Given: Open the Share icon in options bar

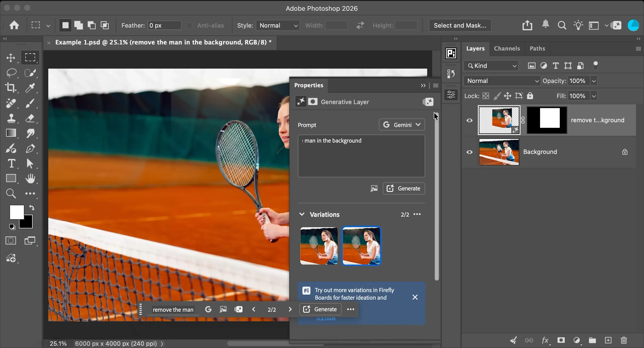Looking at the screenshot, I should coord(527,25).
